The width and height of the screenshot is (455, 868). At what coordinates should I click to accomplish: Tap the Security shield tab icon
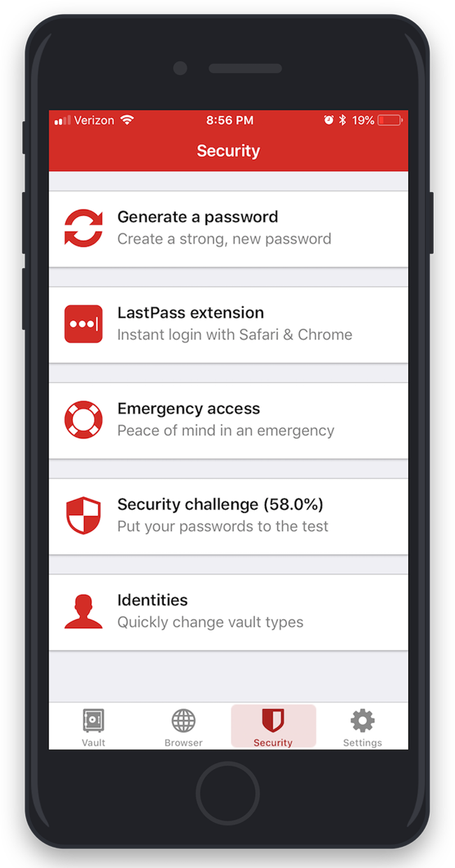(x=273, y=720)
